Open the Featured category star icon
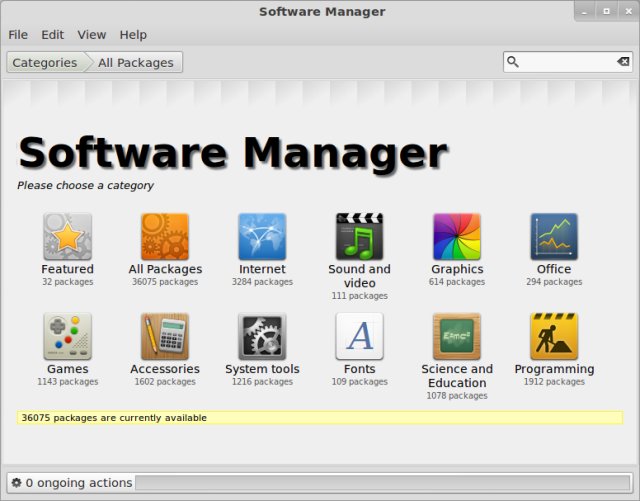This screenshot has width=640, height=501. (67, 236)
